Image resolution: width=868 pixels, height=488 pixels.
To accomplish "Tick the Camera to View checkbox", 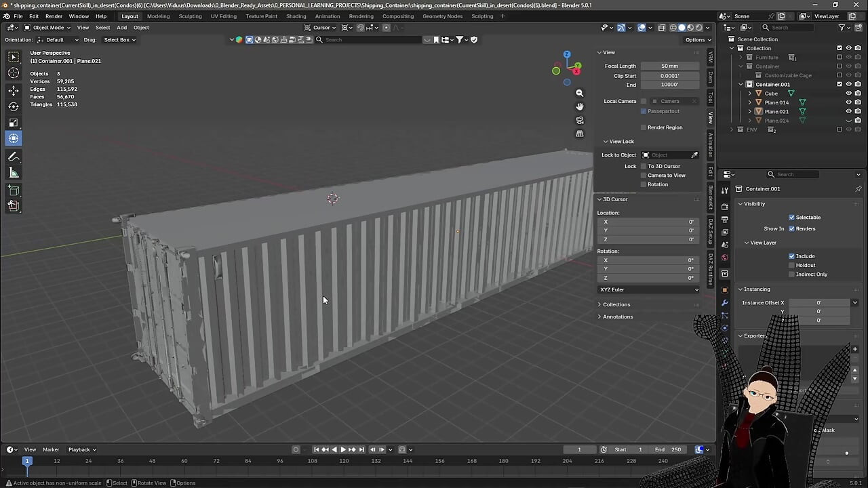I will click(644, 176).
